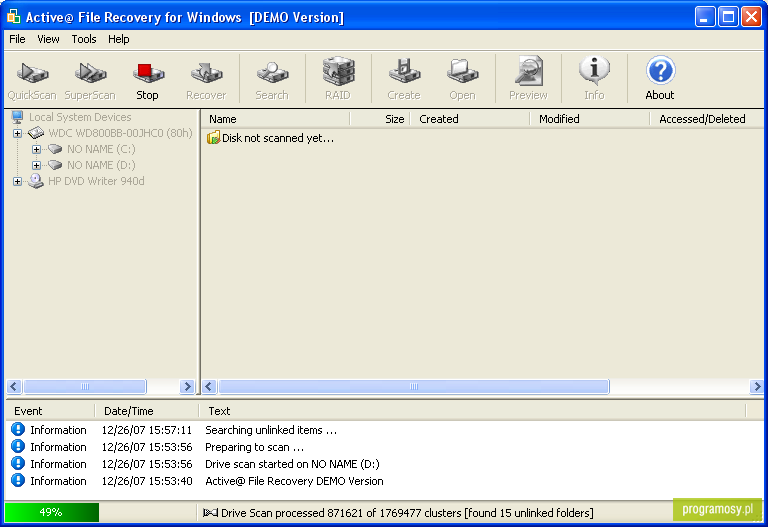Image resolution: width=768 pixels, height=527 pixels.
Task: Click left arrow of file list scrollbar
Action: pyautogui.click(x=209, y=386)
